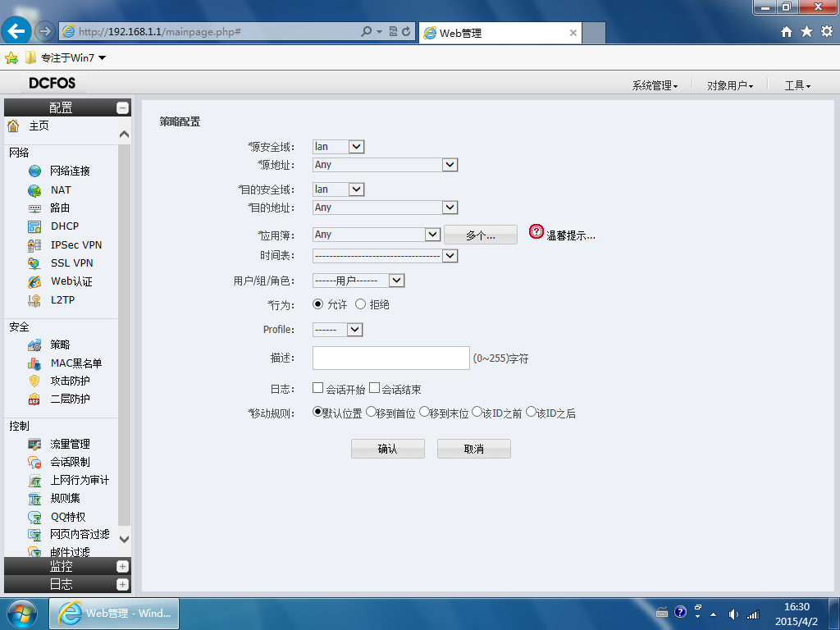Select 移到末位 rule position
Image resolution: width=840 pixels, height=630 pixels.
424,412
